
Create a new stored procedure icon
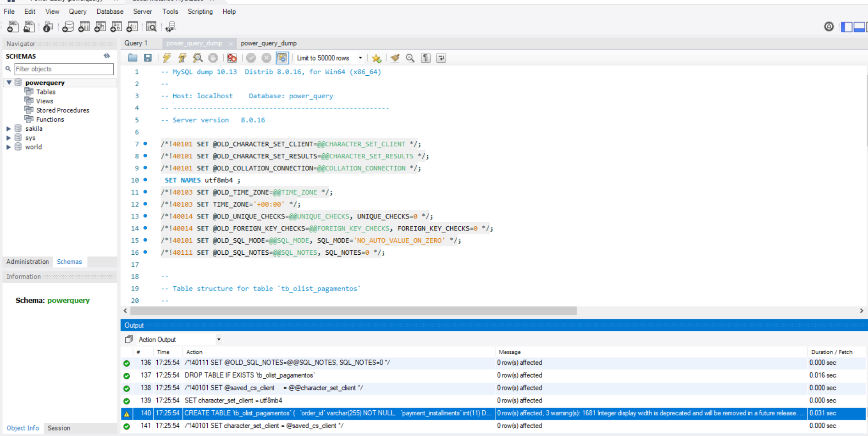116,27
